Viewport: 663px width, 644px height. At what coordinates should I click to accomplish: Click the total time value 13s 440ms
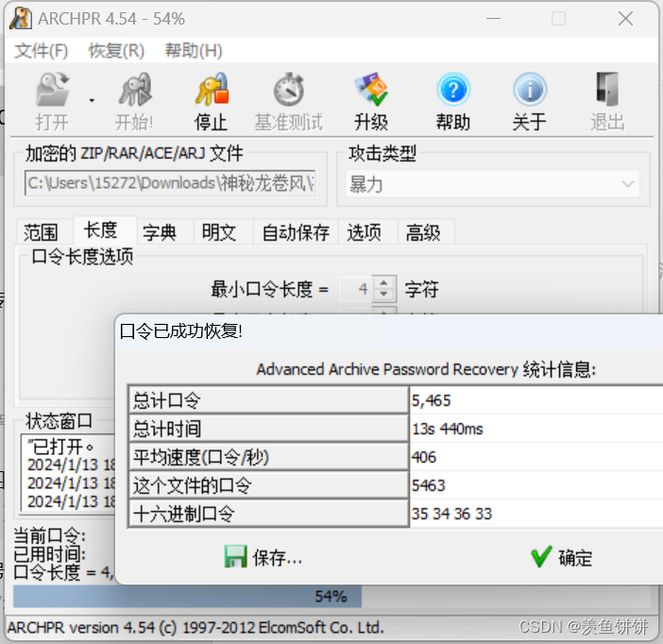(x=448, y=429)
